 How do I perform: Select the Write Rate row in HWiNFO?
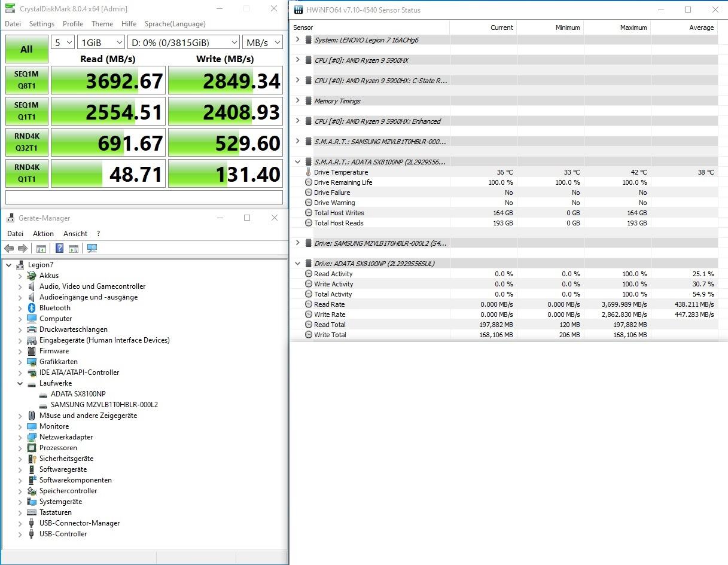504,314
